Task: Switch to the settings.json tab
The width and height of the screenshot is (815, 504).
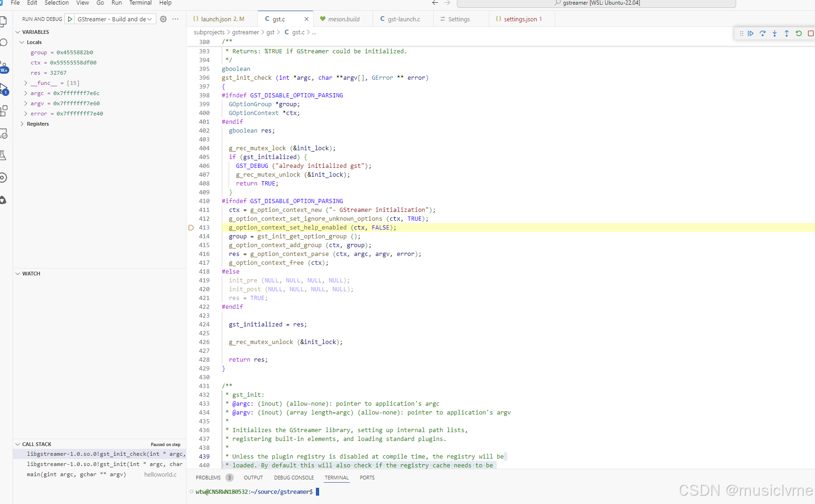Action: pyautogui.click(x=521, y=19)
